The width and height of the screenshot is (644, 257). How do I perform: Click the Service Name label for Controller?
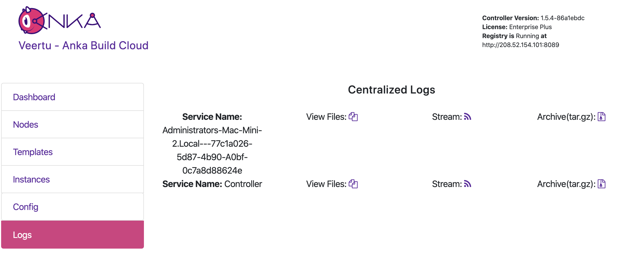coord(192,184)
